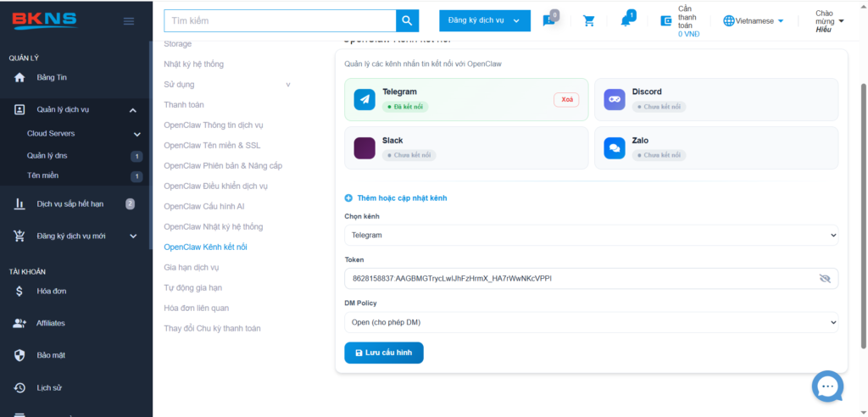
Task: Click the globe language icon
Action: pos(729,21)
